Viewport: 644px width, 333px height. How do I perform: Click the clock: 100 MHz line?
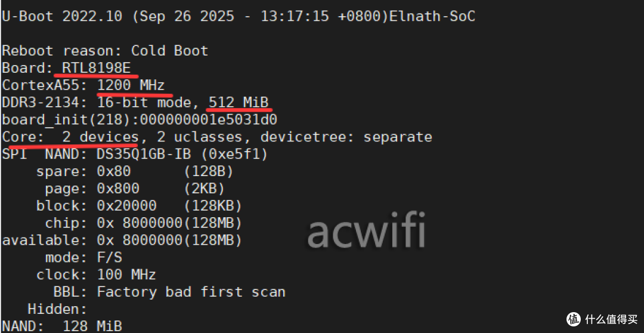(96, 275)
